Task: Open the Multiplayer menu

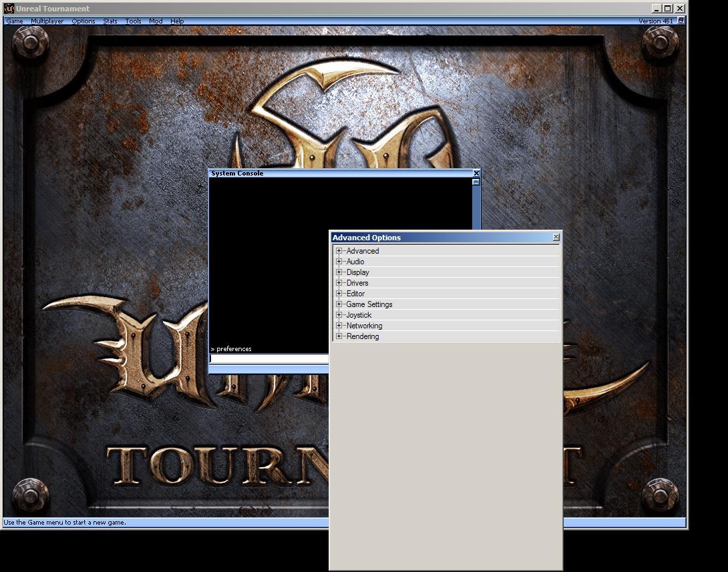Action: point(47,21)
